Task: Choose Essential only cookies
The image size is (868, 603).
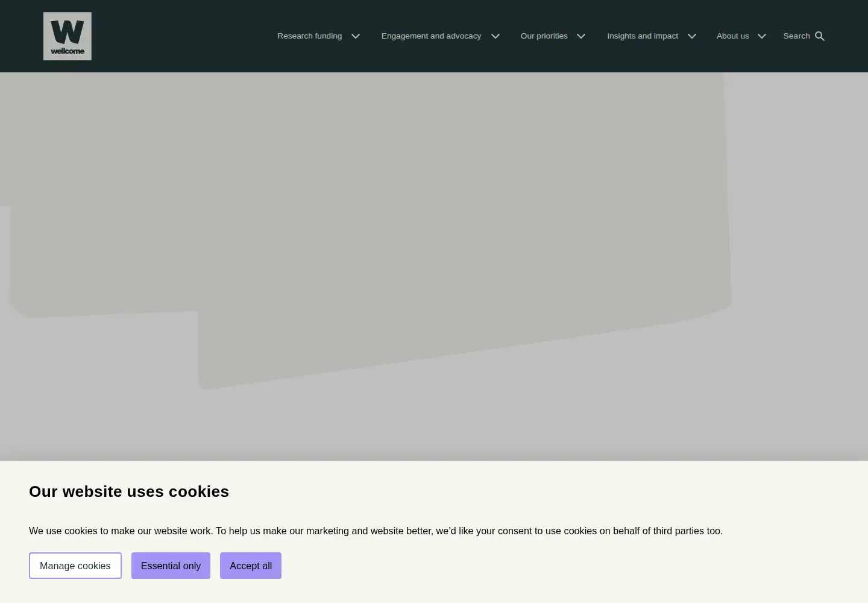Action: (x=171, y=566)
